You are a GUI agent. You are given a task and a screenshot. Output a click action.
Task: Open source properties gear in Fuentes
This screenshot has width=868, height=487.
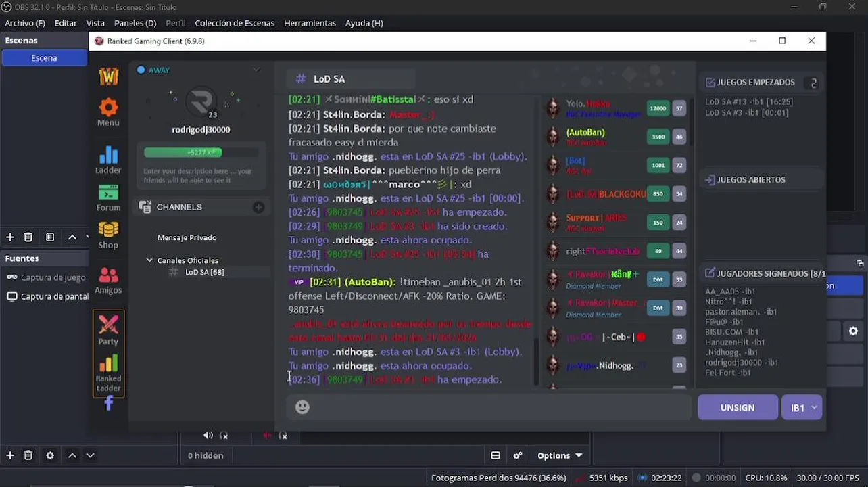click(x=50, y=455)
